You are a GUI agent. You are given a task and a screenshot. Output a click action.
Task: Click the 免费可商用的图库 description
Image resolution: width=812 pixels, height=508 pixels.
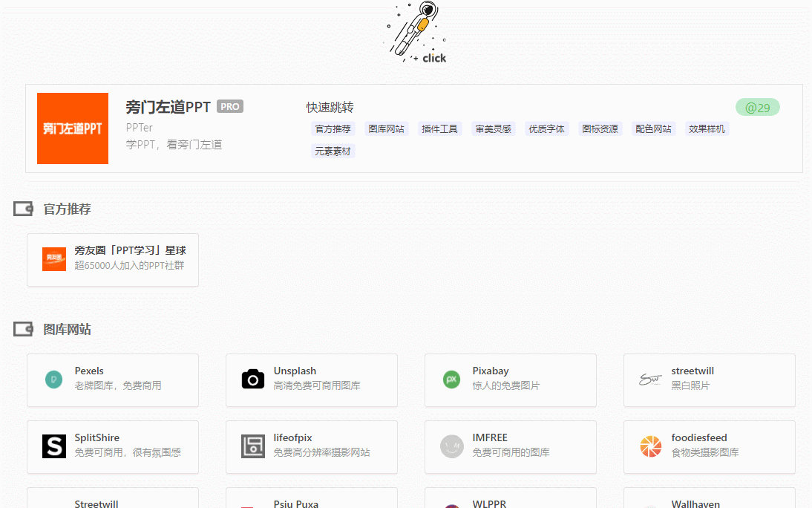coord(511,452)
